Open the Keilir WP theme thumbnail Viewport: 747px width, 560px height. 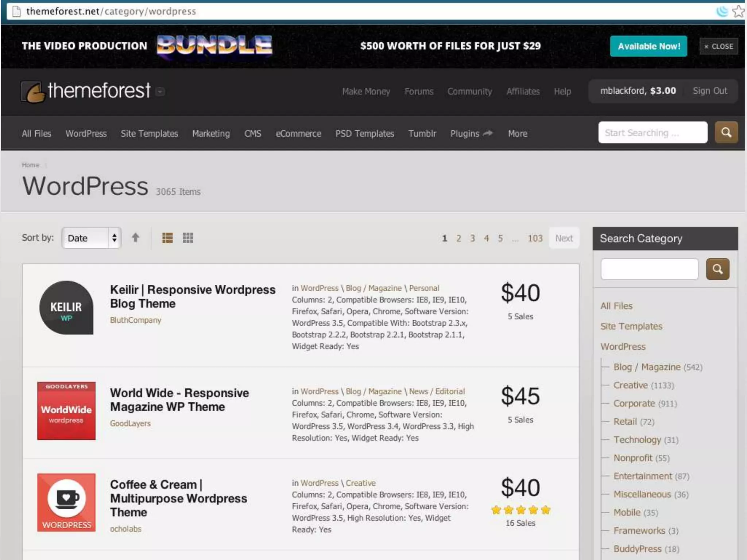(66, 307)
